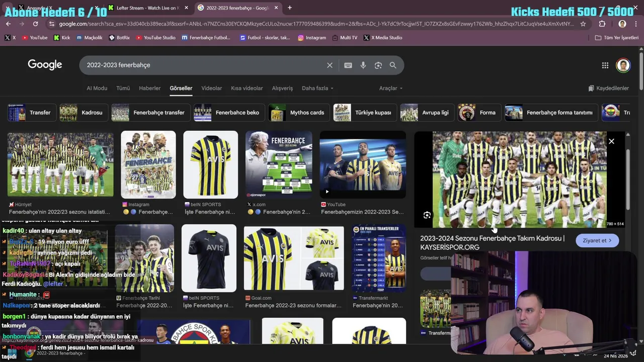Open a new browser tab with plus
The image size is (644, 362).
(x=290, y=8)
